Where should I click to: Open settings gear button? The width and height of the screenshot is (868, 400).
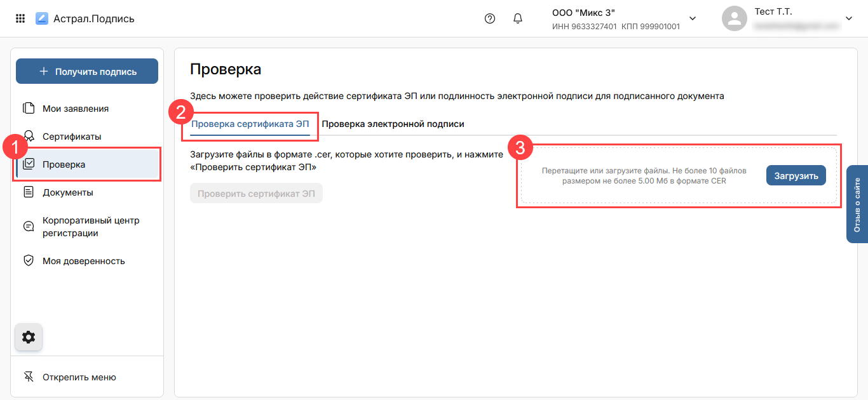[29, 337]
